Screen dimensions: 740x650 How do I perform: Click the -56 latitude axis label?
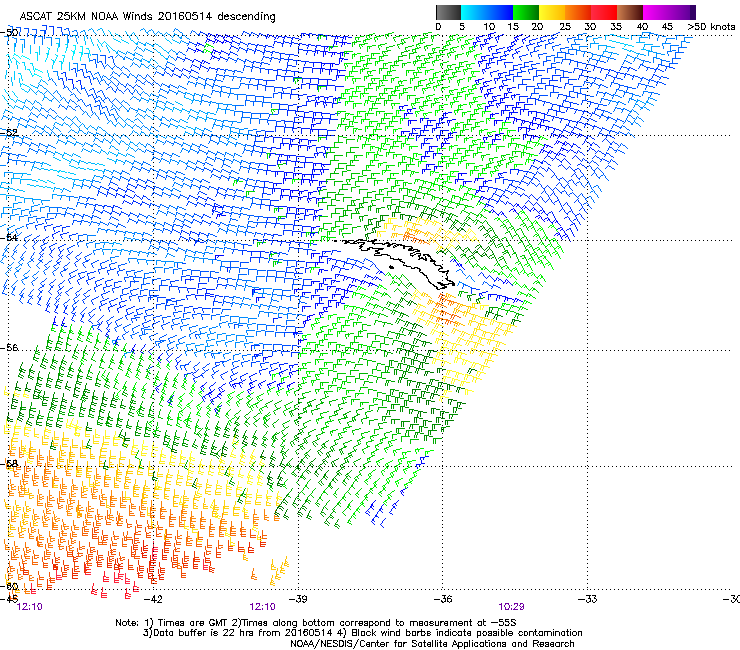(x=9, y=347)
